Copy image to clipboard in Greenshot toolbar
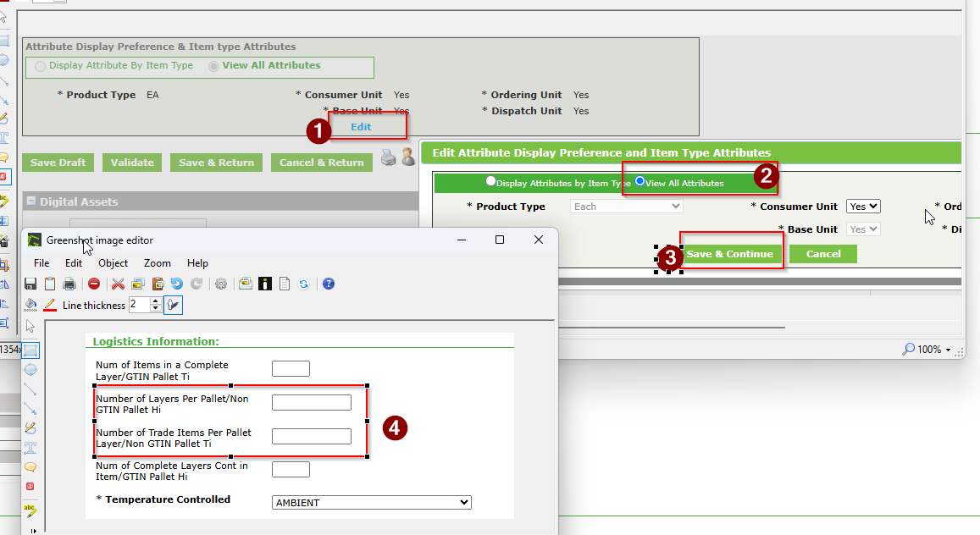The height and width of the screenshot is (535, 980). (x=50, y=284)
